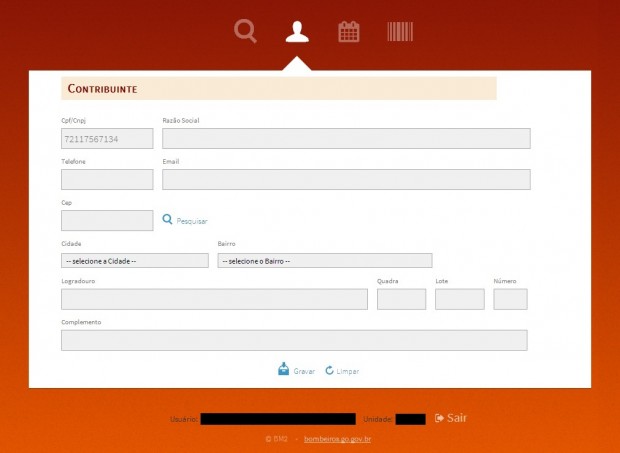This screenshot has width=620, height=453.
Task: Click the Sair text link
Action: [x=456, y=418]
